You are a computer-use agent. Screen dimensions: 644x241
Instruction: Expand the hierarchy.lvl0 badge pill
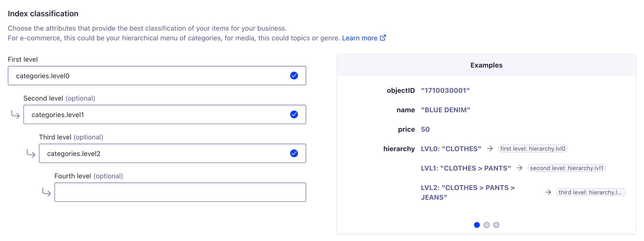point(533,148)
